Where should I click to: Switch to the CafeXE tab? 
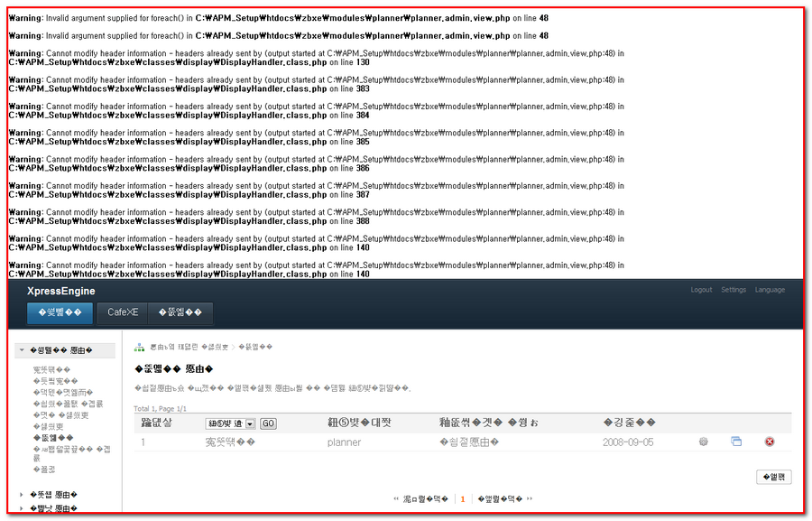tap(123, 312)
